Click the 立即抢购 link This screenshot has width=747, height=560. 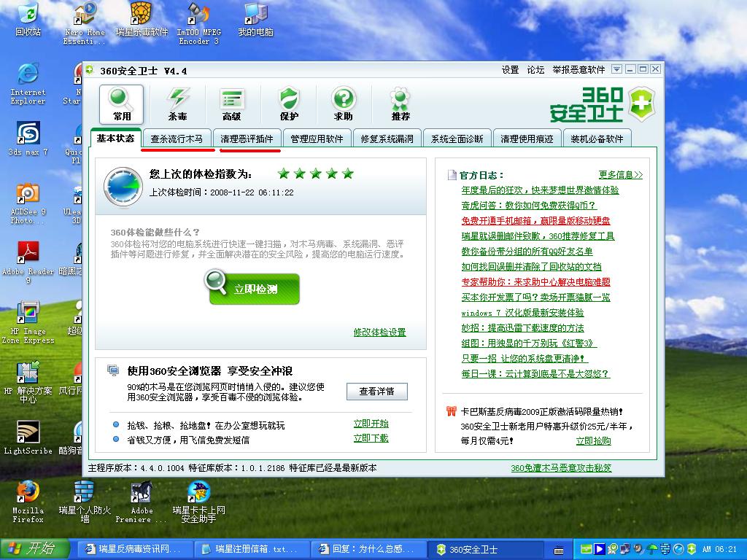point(594,441)
